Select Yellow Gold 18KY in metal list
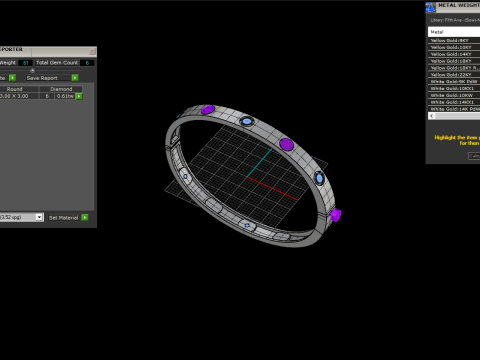Viewport: 480px width, 360px height. point(454,61)
